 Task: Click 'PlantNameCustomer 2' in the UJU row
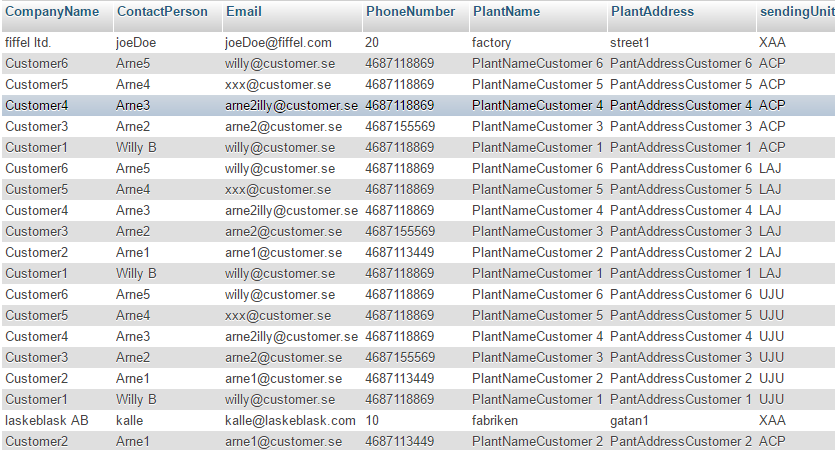537,379
